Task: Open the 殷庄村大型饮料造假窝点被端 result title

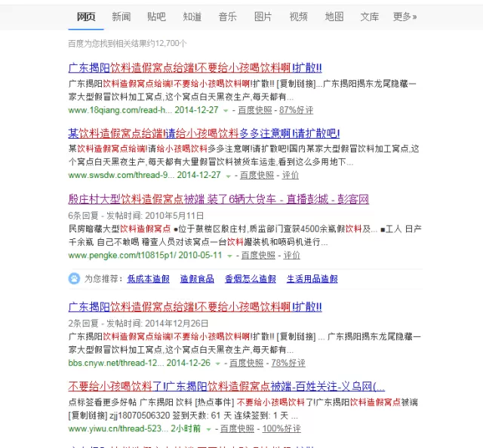Action: [218, 199]
